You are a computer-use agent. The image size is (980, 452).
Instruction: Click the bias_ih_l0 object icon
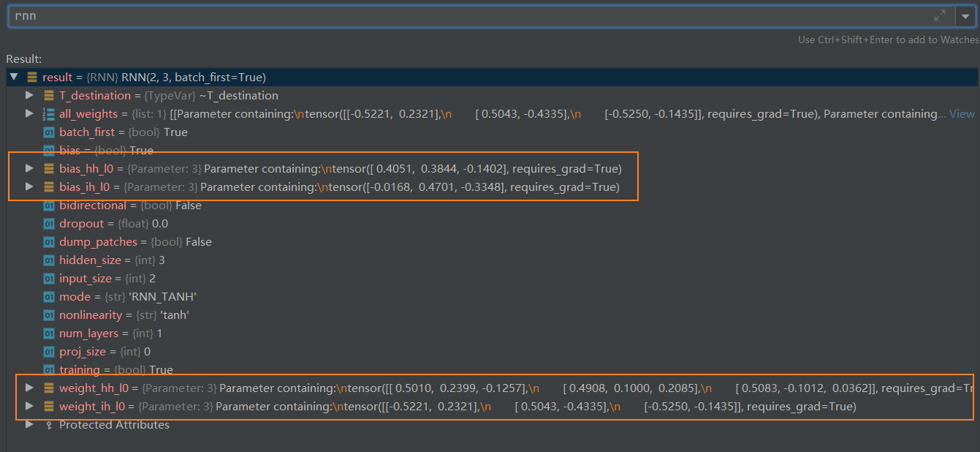49,187
